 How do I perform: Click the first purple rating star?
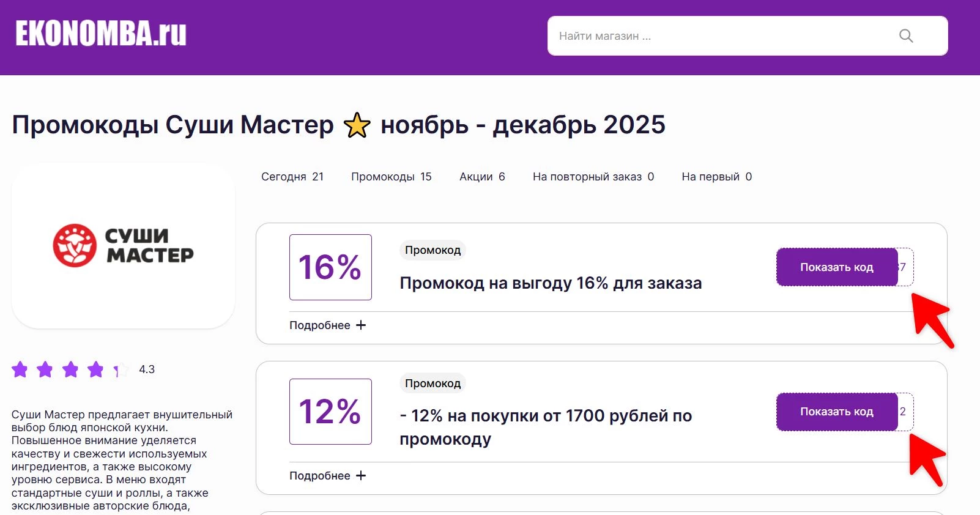(20, 369)
